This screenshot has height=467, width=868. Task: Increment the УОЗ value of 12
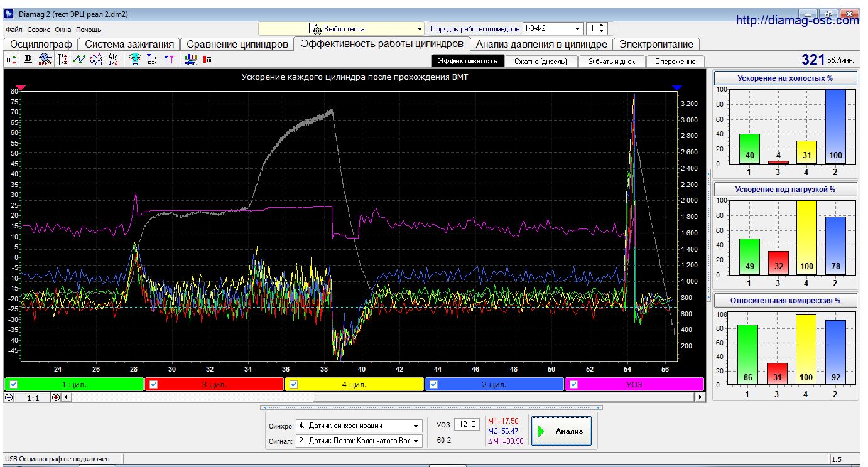[474, 422]
